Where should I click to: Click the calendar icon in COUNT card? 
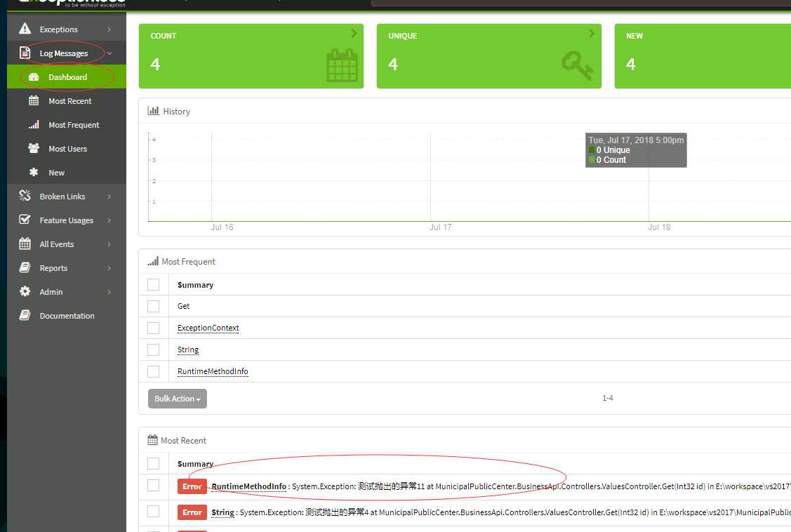342,65
